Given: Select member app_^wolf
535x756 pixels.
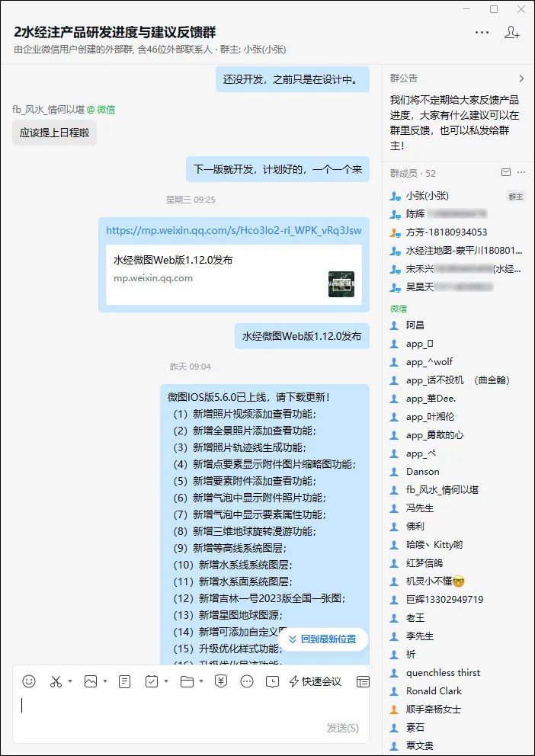Looking at the screenshot, I should [x=458, y=362].
